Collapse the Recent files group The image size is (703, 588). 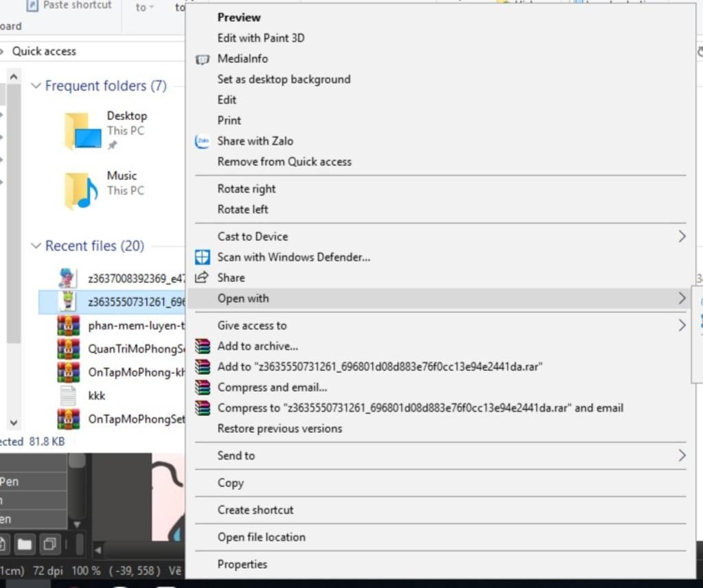click(x=36, y=246)
